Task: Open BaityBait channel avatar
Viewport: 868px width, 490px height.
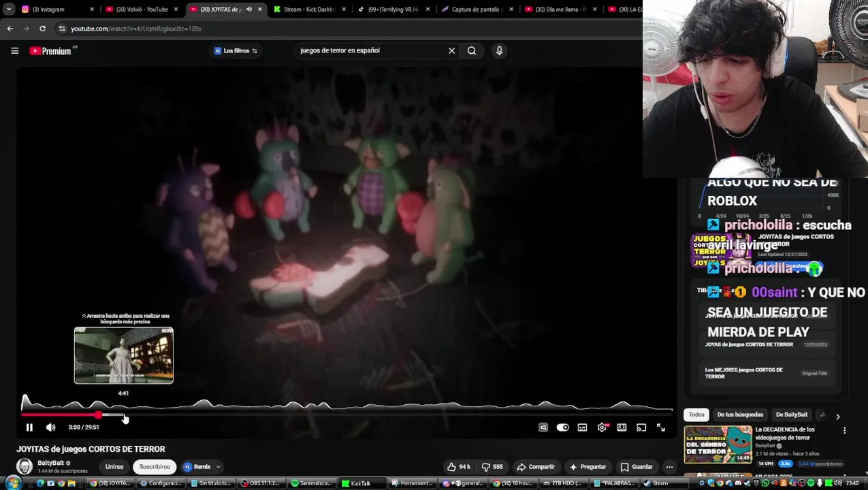Action: [x=25, y=466]
